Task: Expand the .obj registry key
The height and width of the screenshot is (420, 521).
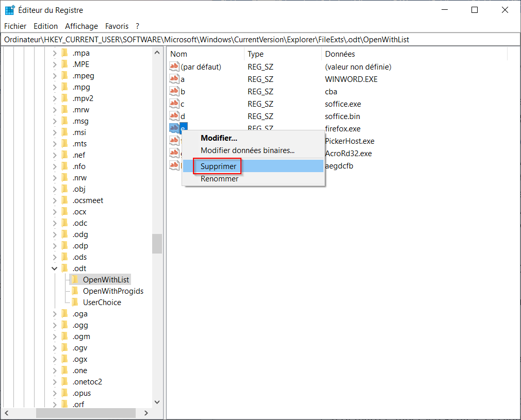Action: point(55,189)
